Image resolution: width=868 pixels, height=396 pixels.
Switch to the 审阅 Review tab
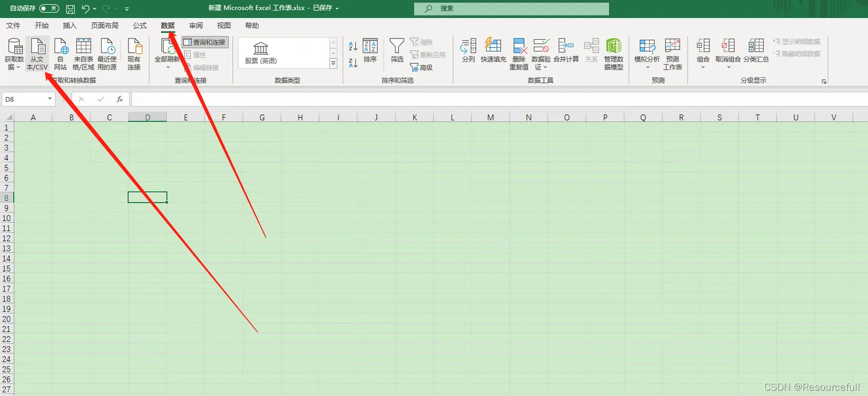click(x=196, y=25)
